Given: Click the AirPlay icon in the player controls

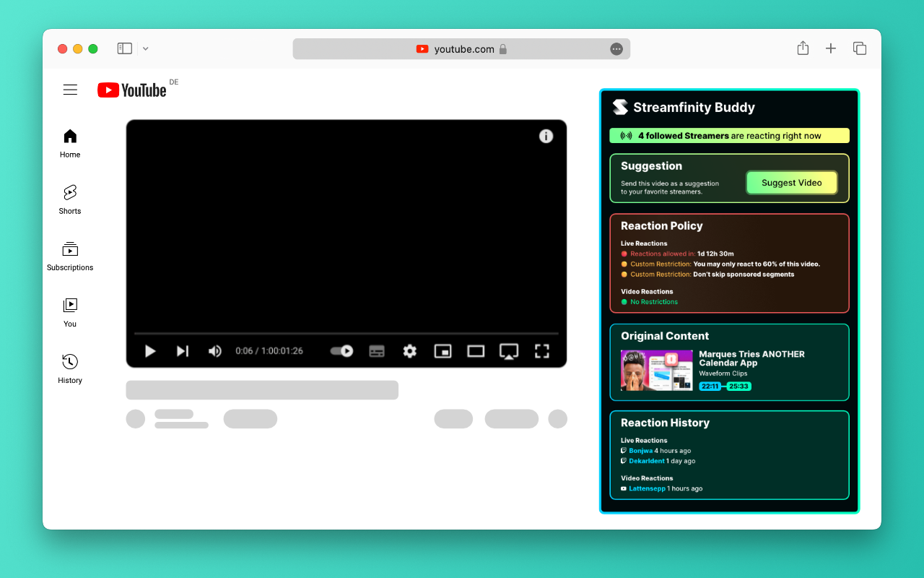Looking at the screenshot, I should tap(509, 351).
